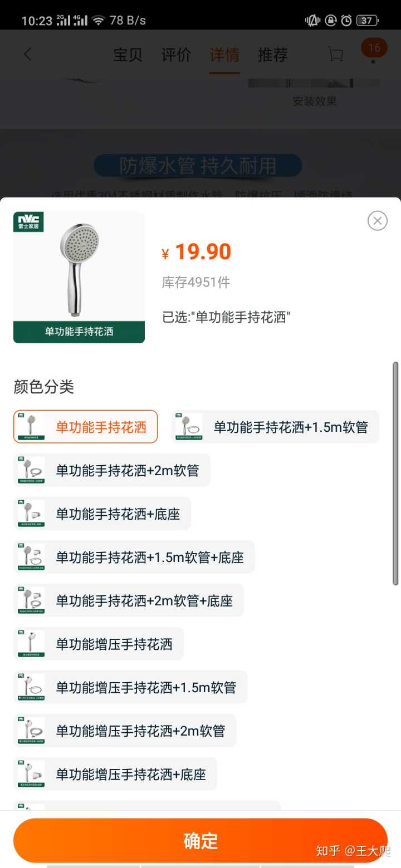Image resolution: width=401 pixels, height=868 pixels.
Task: Select 单功能手持花洒+1.5m软管+底座 option
Action: pos(134,557)
